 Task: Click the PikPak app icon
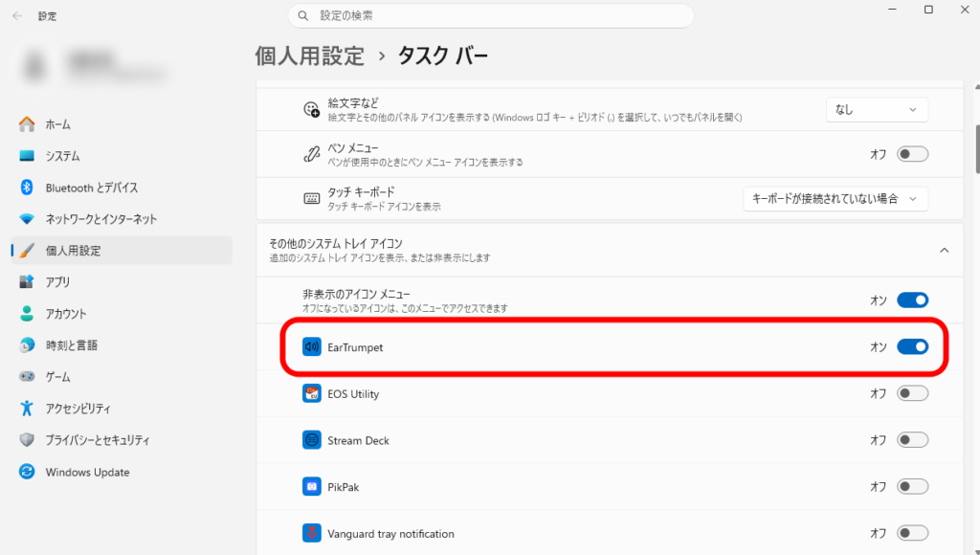311,487
